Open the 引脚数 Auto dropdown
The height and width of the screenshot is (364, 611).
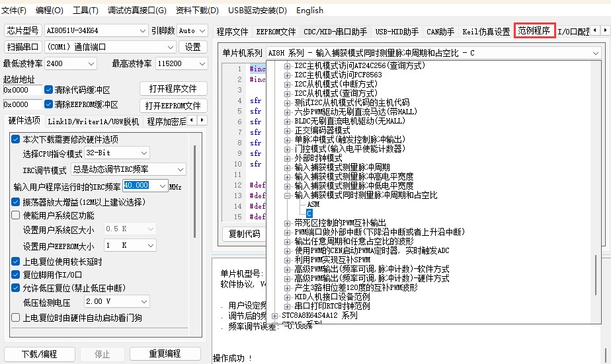pyautogui.click(x=192, y=30)
